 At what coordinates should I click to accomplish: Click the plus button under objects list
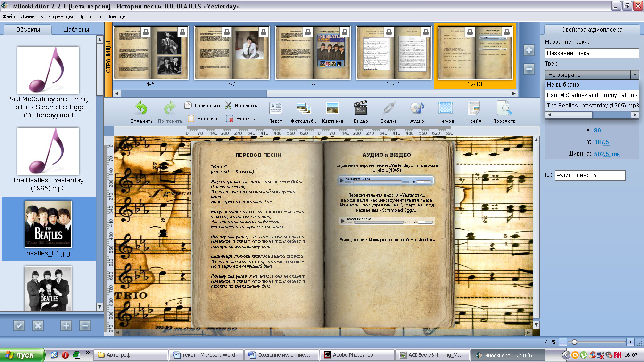click(66, 325)
